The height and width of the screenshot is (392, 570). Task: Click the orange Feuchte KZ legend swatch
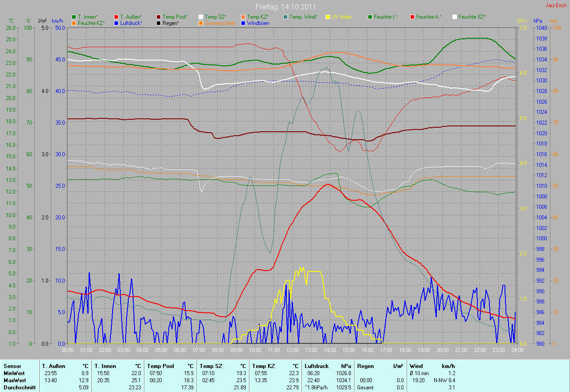pyautogui.click(x=74, y=23)
